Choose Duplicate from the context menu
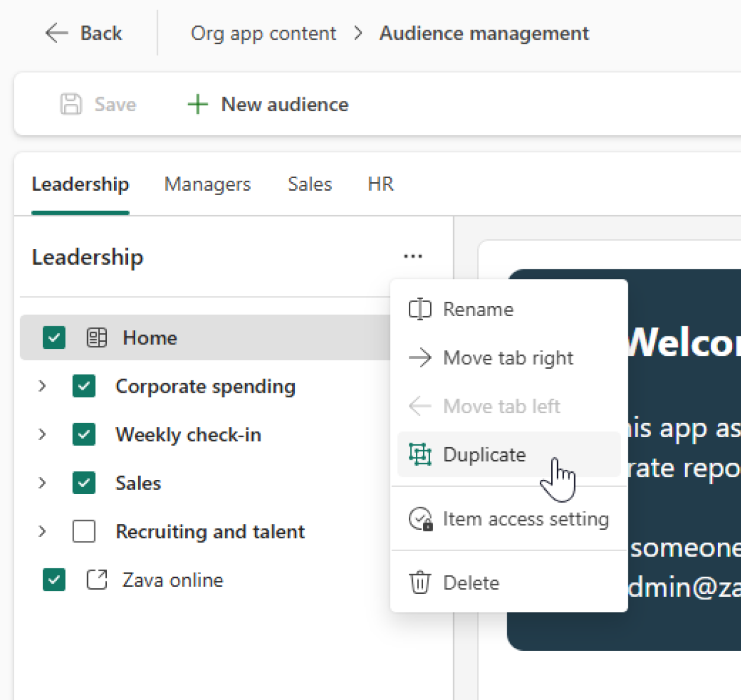741x700 pixels. tap(509, 454)
